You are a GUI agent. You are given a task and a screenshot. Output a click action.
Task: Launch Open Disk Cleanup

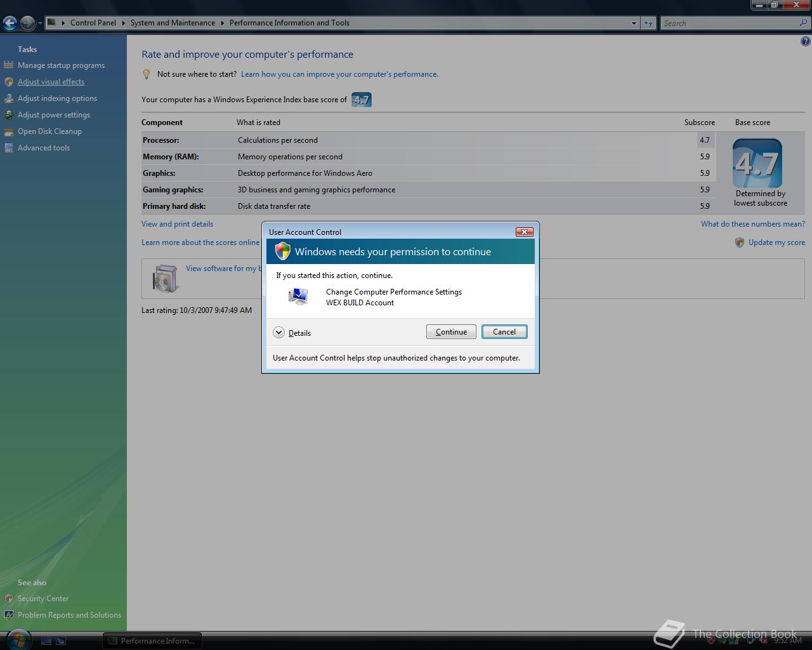tap(49, 131)
